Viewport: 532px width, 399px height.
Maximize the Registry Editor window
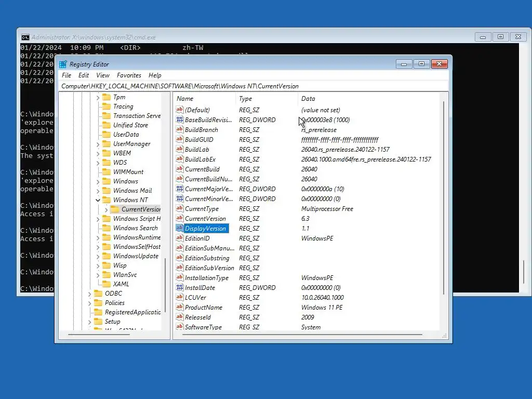[x=421, y=64]
